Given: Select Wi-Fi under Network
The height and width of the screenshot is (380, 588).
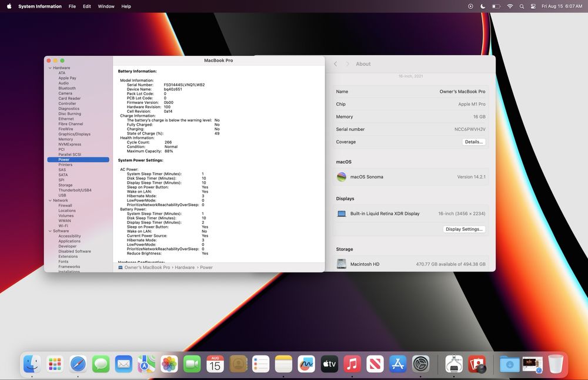Looking at the screenshot, I should point(64,226).
